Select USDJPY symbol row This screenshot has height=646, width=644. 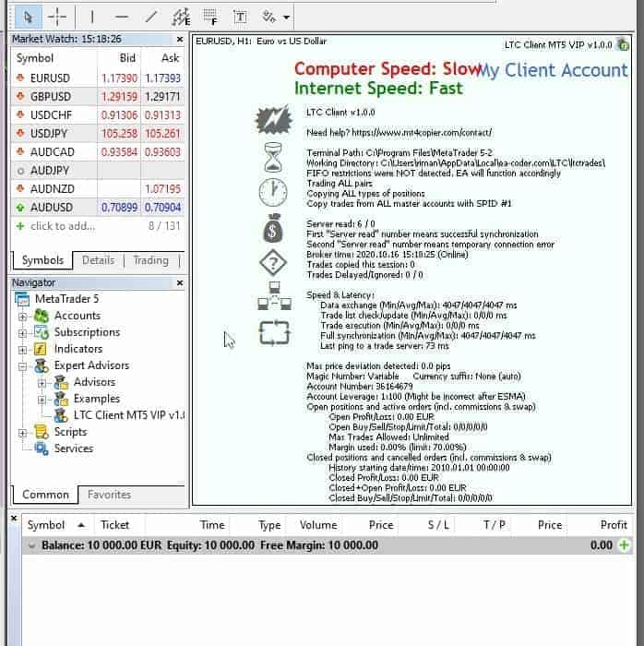click(x=98, y=134)
